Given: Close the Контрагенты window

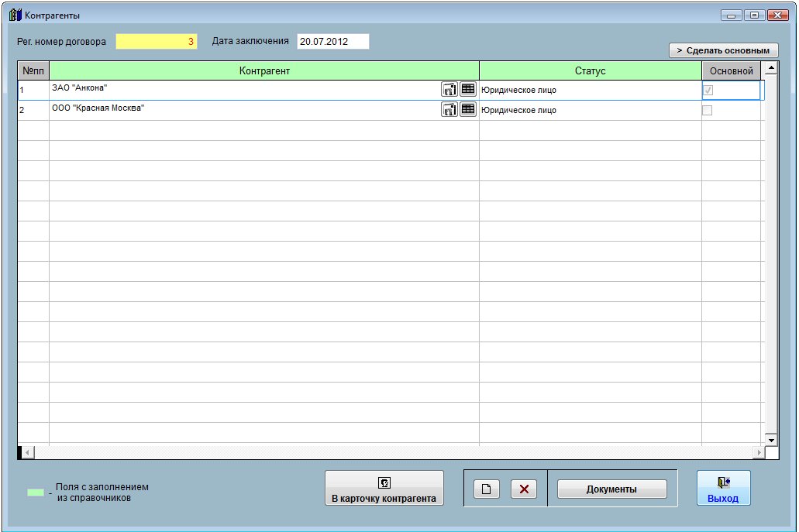Looking at the screenshot, I should 778,15.
